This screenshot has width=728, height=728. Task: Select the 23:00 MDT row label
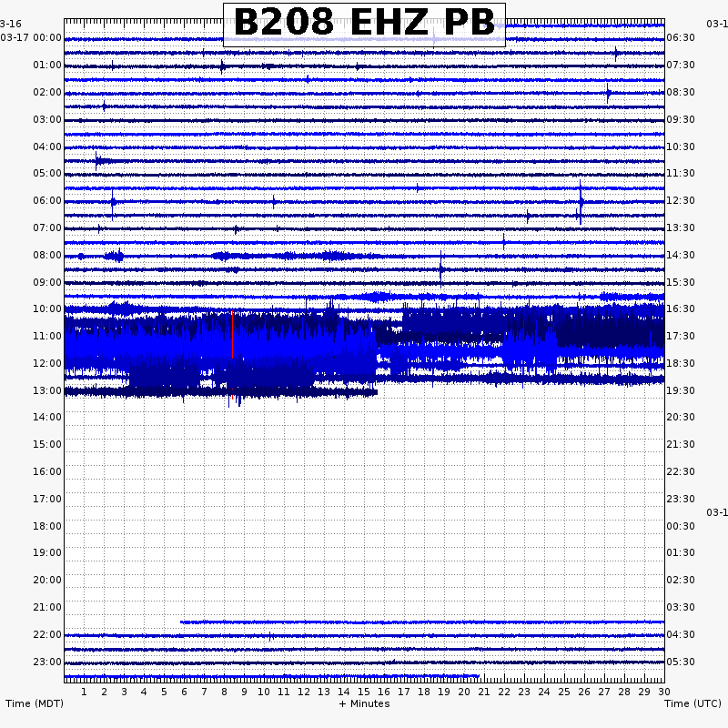coord(47,662)
